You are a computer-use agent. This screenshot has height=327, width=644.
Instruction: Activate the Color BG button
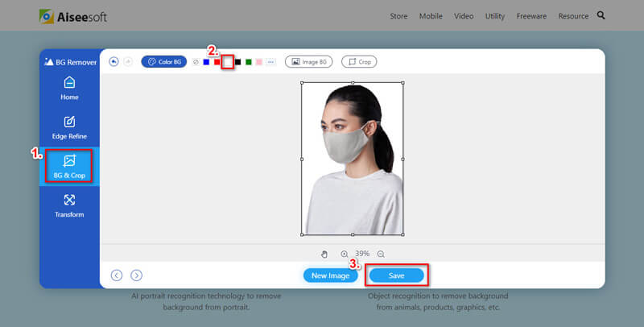coord(164,62)
